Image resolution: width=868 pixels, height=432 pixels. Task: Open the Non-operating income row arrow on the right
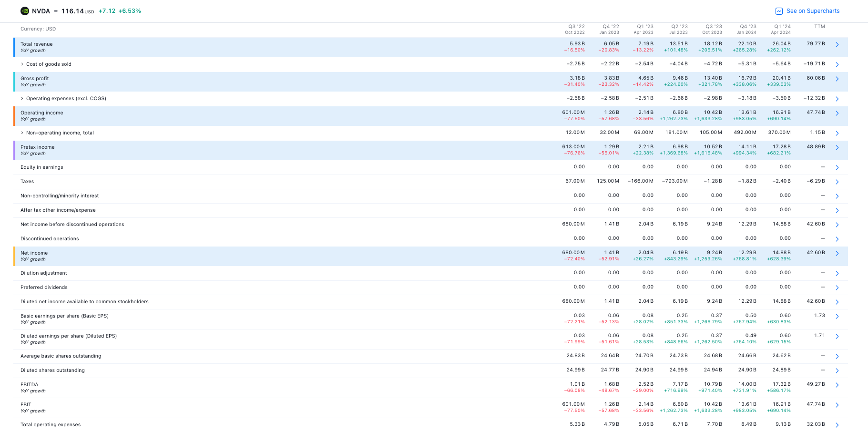[x=837, y=133]
